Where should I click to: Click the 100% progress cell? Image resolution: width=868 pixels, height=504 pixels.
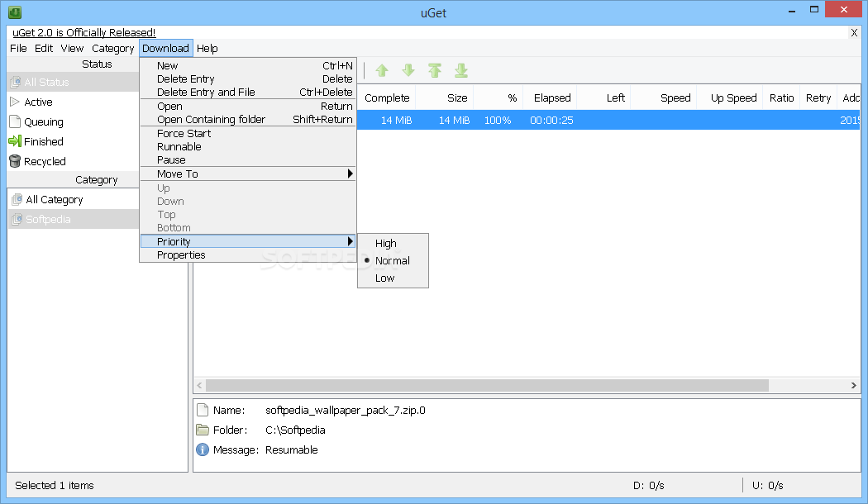coord(498,120)
